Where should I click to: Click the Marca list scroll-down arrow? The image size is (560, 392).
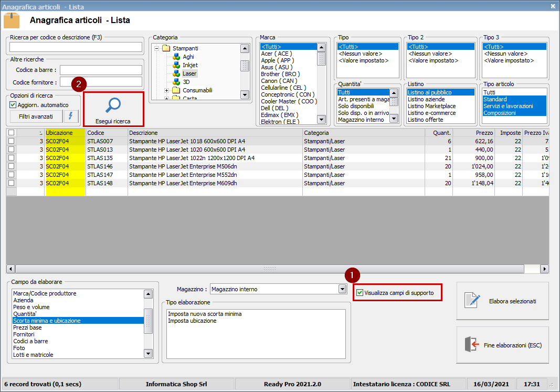click(x=321, y=120)
